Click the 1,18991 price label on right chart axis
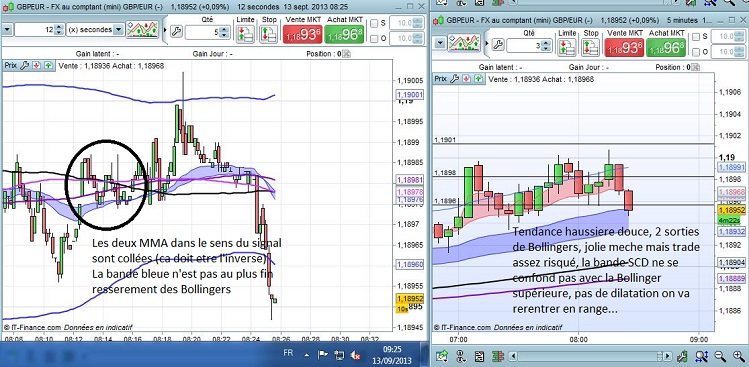 [x=732, y=167]
